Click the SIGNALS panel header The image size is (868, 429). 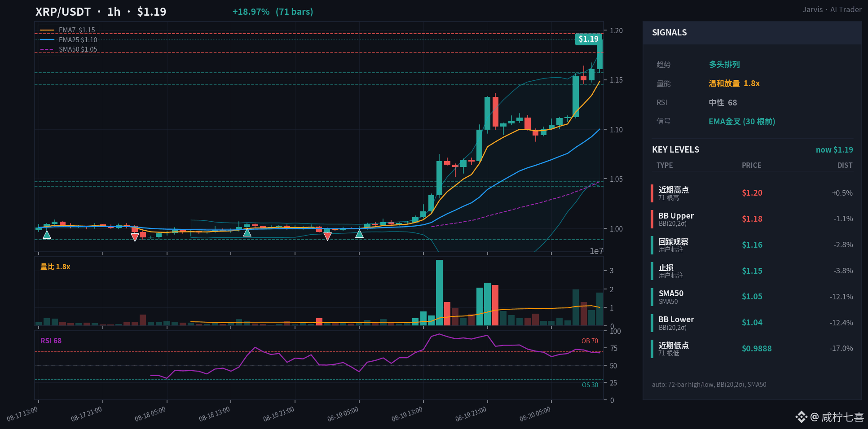(x=752, y=33)
